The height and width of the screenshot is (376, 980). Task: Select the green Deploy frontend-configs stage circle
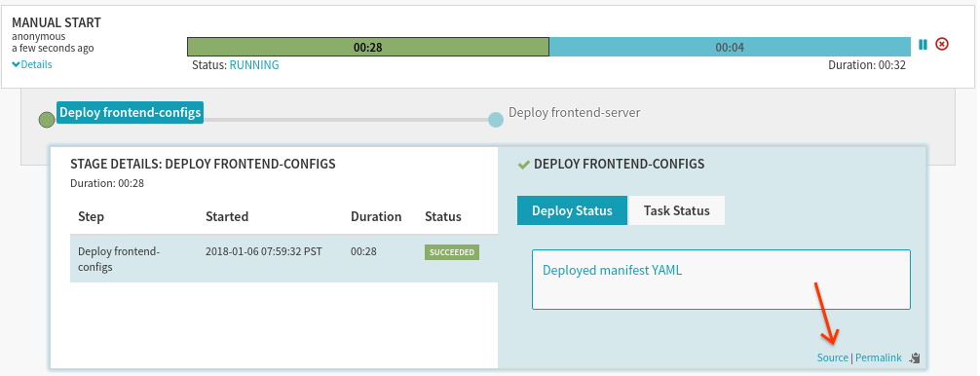tap(47, 119)
